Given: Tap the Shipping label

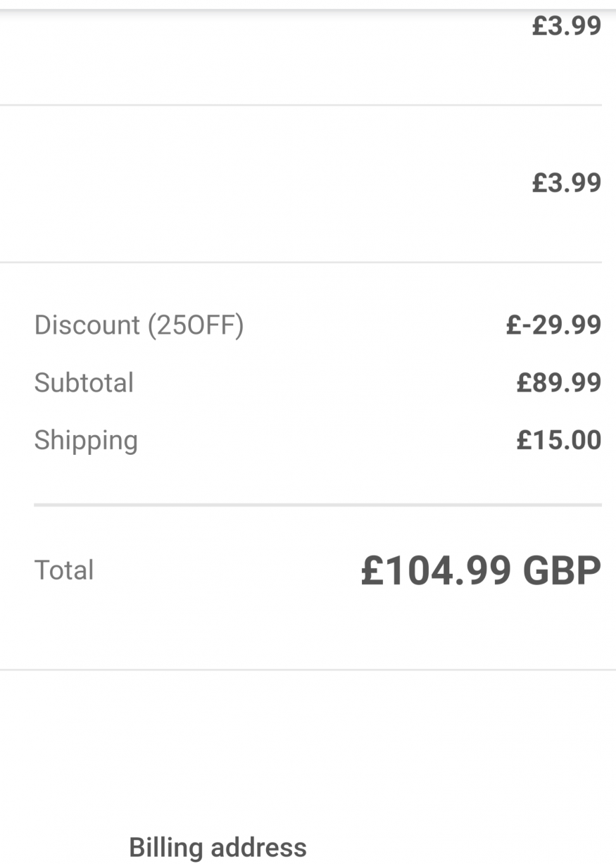Looking at the screenshot, I should pyautogui.click(x=86, y=441).
